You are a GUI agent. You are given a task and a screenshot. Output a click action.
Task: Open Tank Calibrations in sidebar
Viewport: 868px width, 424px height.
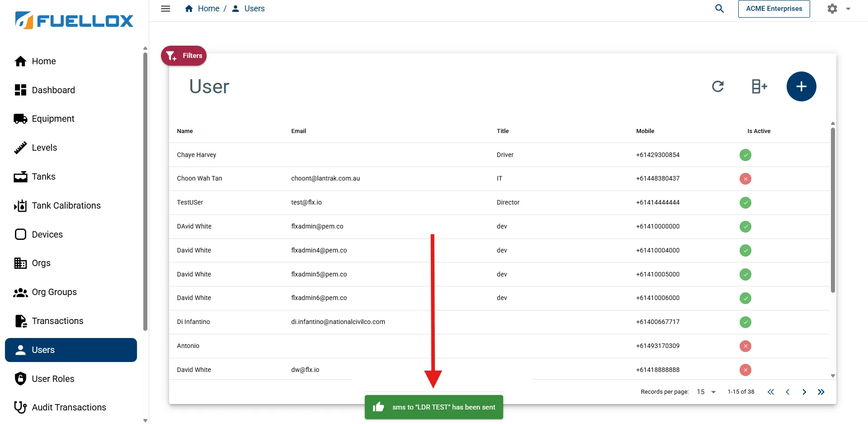pyautogui.click(x=71, y=205)
